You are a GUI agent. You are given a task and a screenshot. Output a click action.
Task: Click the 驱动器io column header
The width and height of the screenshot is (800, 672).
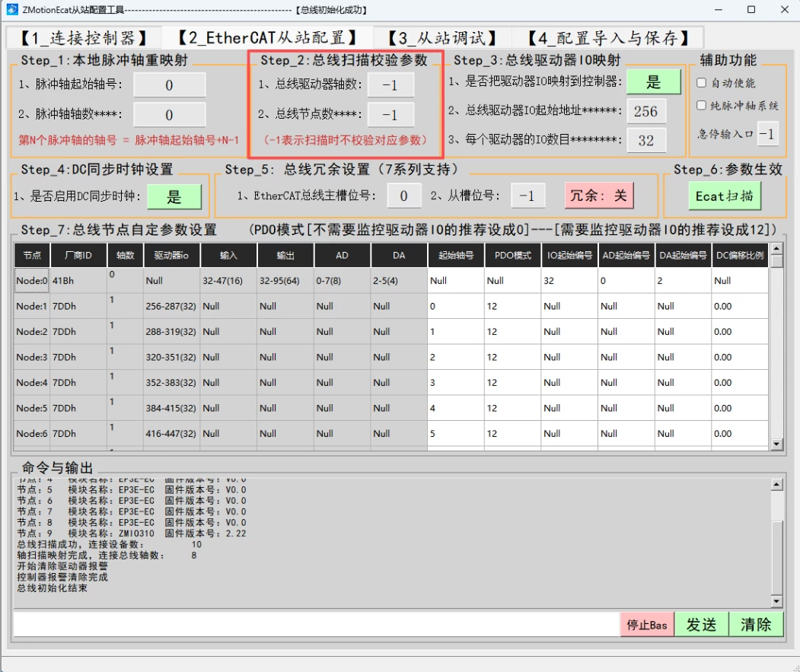pyautogui.click(x=171, y=255)
